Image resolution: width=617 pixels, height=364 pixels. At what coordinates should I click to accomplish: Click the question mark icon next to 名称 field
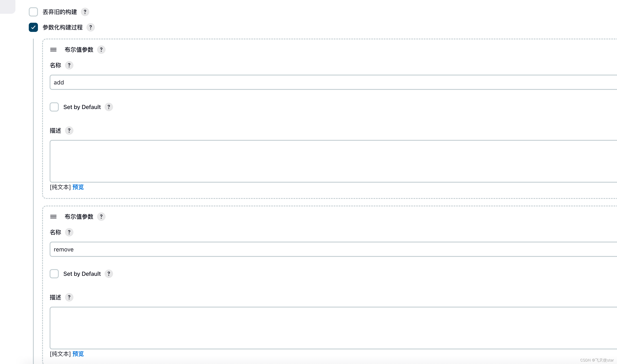pyautogui.click(x=69, y=65)
